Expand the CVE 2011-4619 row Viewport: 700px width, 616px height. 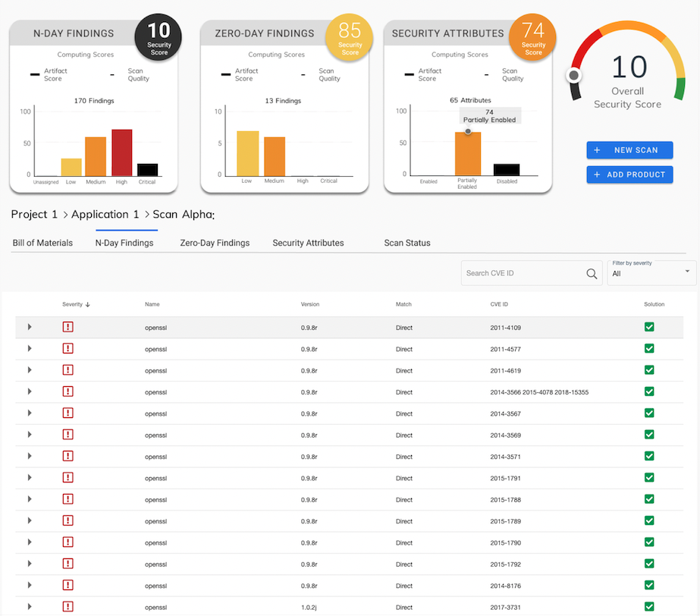click(x=30, y=370)
